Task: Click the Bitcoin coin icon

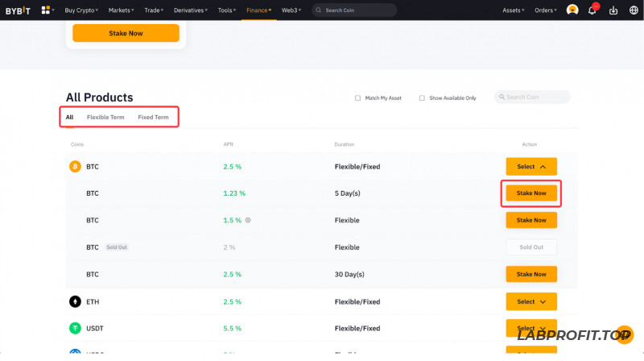Action: [x=75, y=167]
